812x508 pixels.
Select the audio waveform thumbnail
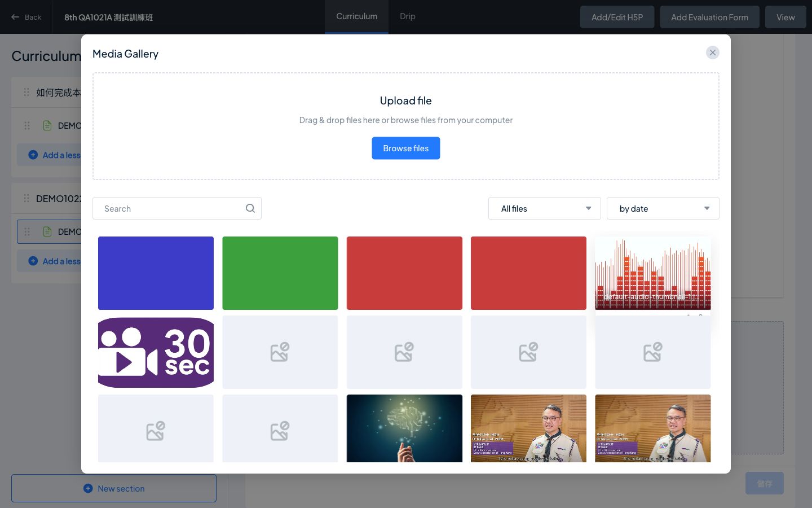652,273
